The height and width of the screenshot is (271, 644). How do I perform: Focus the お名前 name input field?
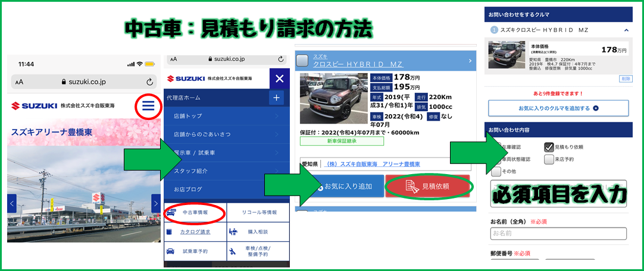(x=558, y=234)
